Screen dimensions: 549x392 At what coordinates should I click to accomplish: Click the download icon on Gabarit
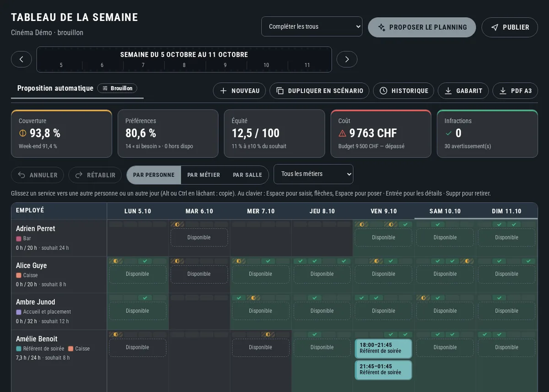448,91
